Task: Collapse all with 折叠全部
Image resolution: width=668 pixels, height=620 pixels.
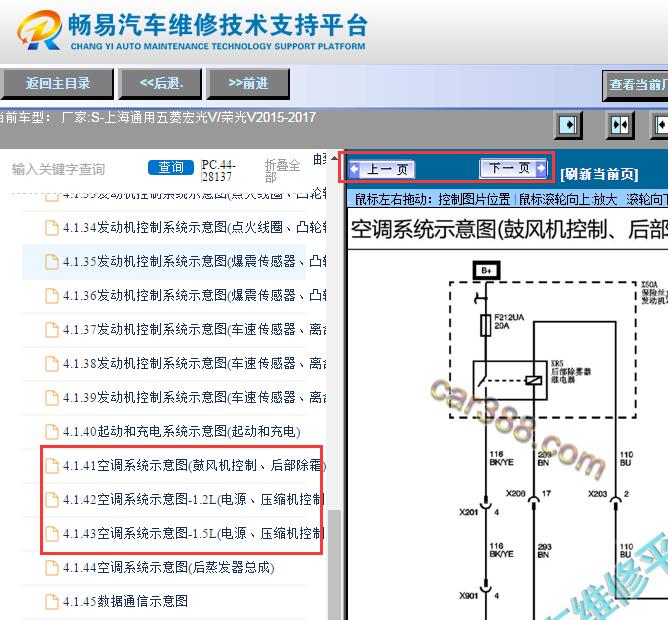Action: pos(282,171)
